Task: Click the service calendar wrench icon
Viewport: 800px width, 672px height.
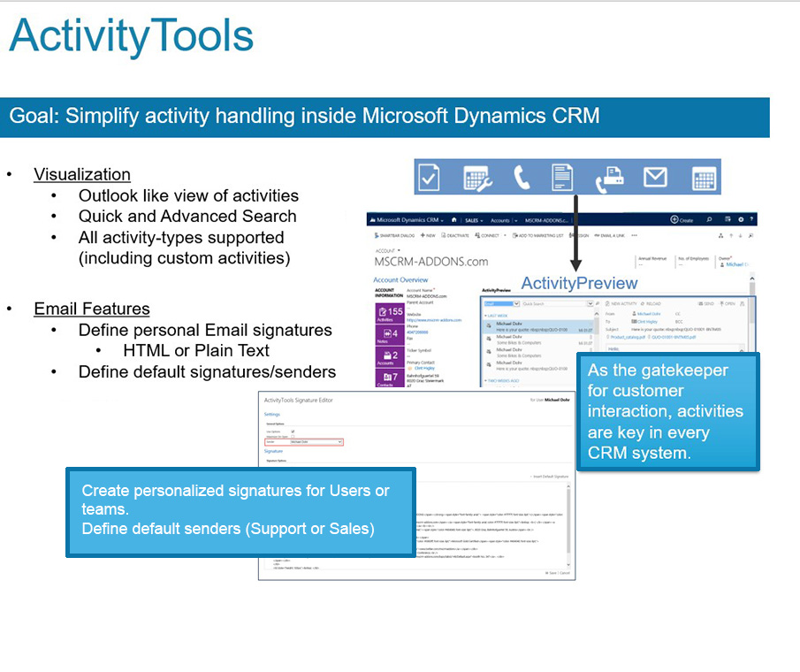Action: [476, 178]
